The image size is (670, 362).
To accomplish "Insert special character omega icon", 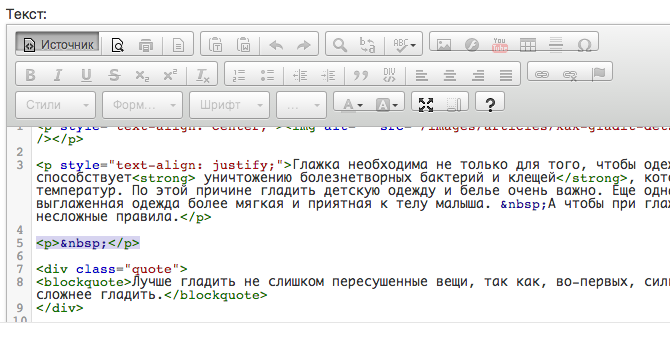I will 584,44.
